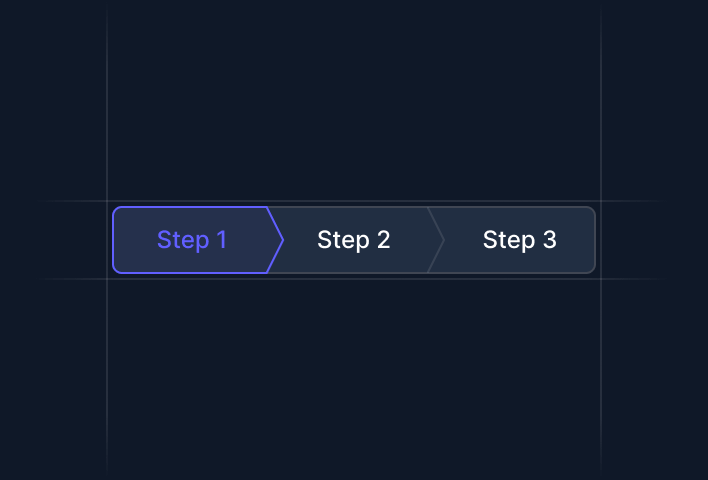Activate the center breadcrumb segment, Step 2

353,240
